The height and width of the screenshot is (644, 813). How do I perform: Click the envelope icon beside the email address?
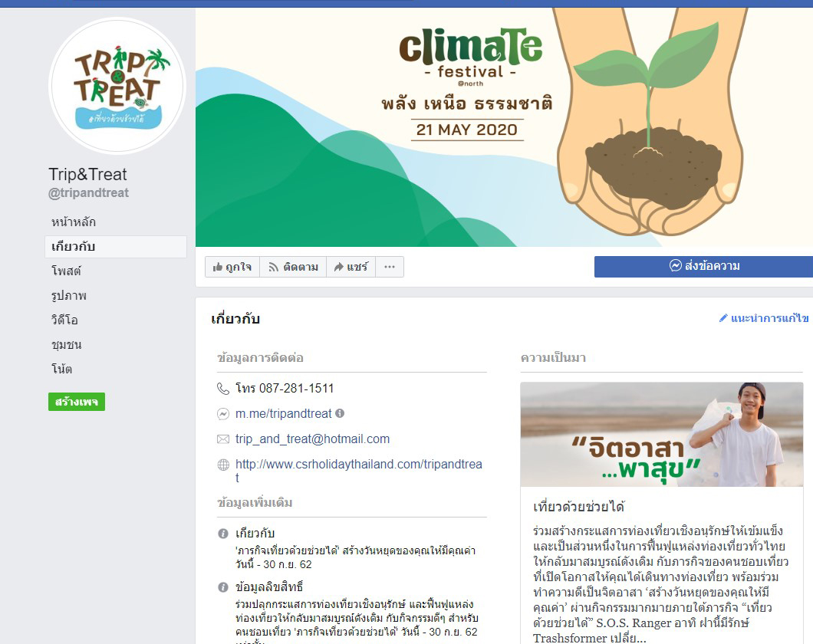[x=223, y=439]
